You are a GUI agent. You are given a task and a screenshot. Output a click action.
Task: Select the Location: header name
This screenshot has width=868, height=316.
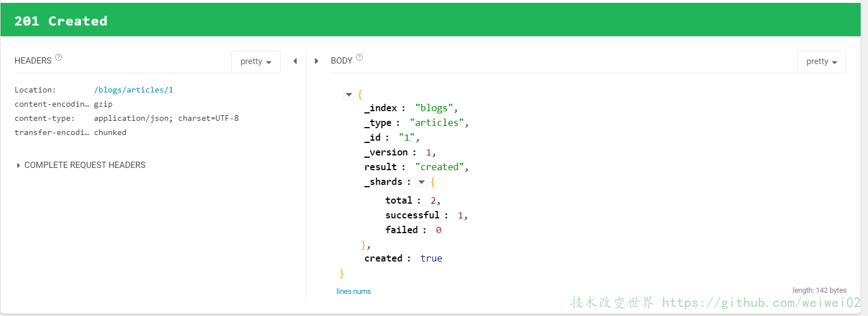coord(35,90)
